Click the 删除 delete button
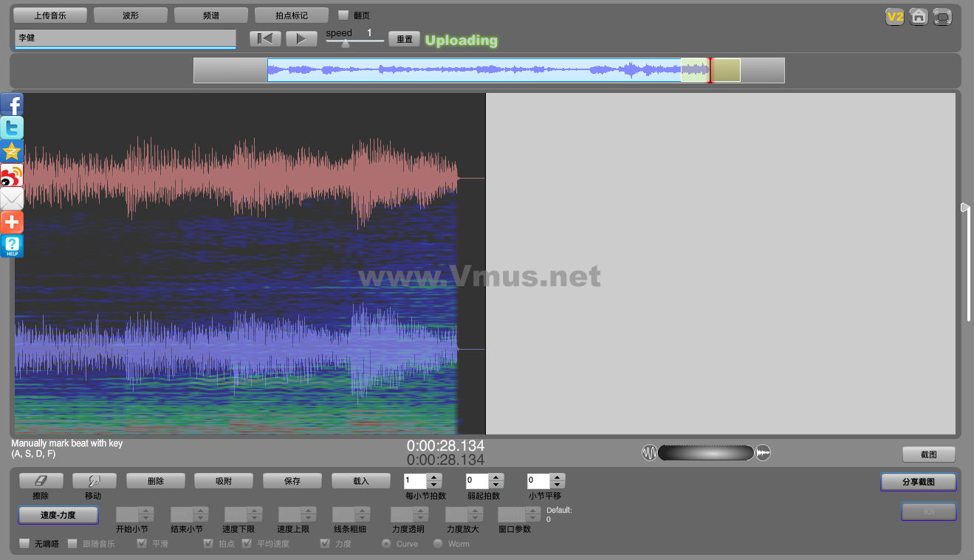The height and width of the screenshot is (560, 974). (x=156, y=481)
